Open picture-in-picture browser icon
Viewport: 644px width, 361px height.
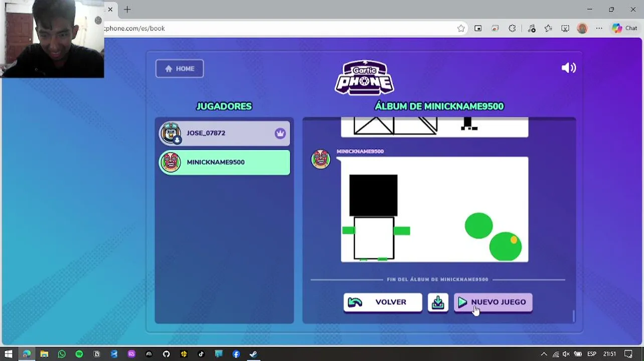click(x=478, y=29)
